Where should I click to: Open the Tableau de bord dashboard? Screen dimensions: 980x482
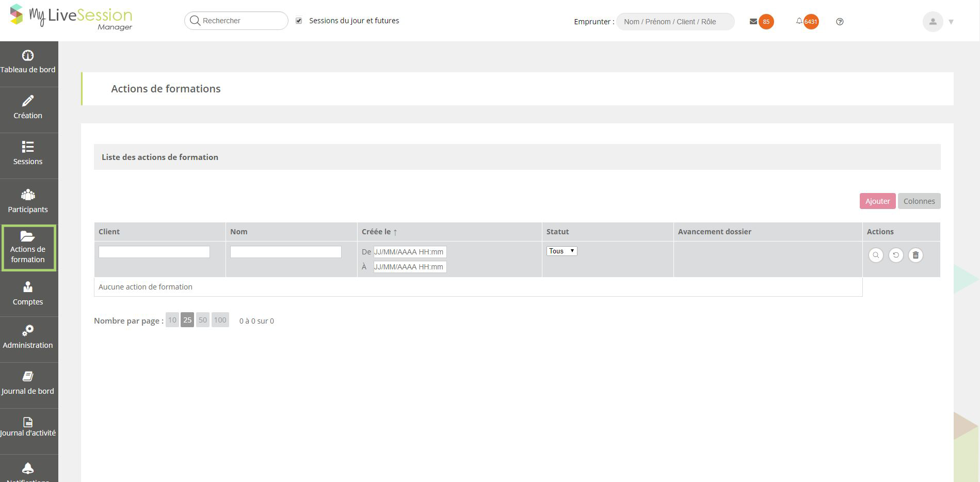[28, 62]
